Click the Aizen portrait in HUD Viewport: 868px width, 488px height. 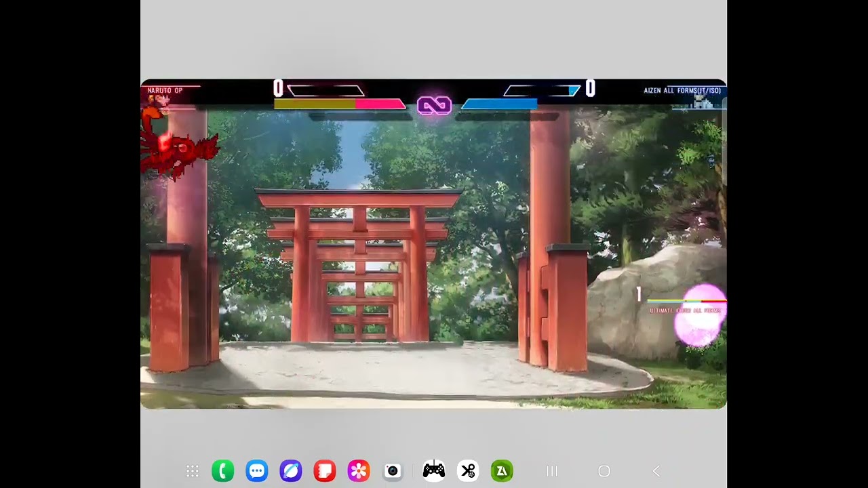(x=703, y=101)
